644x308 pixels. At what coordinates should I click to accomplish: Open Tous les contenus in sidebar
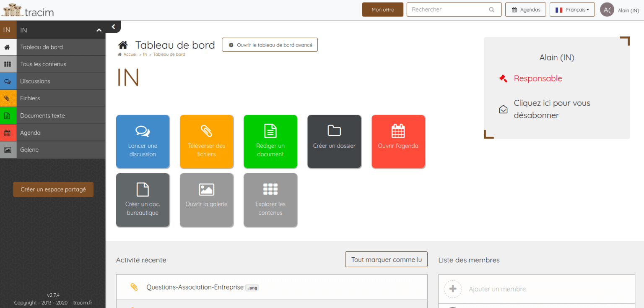click(x=53, y=64)
